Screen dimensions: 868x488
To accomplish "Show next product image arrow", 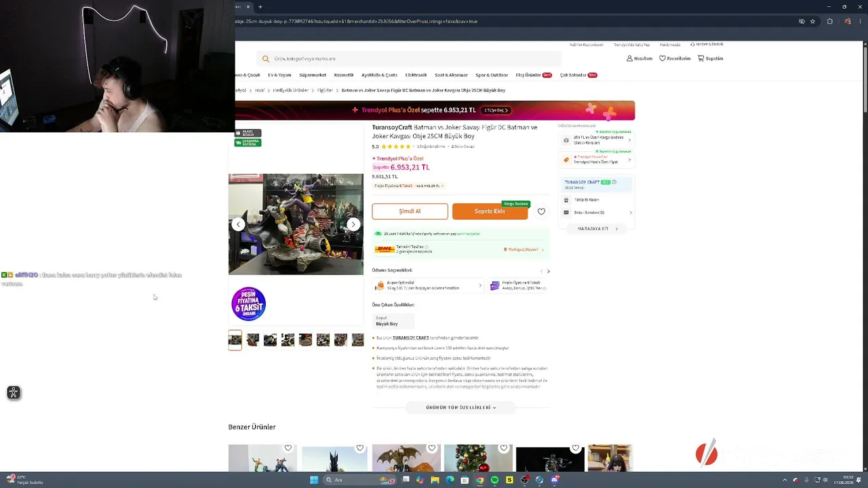I will tap(353, 224).
